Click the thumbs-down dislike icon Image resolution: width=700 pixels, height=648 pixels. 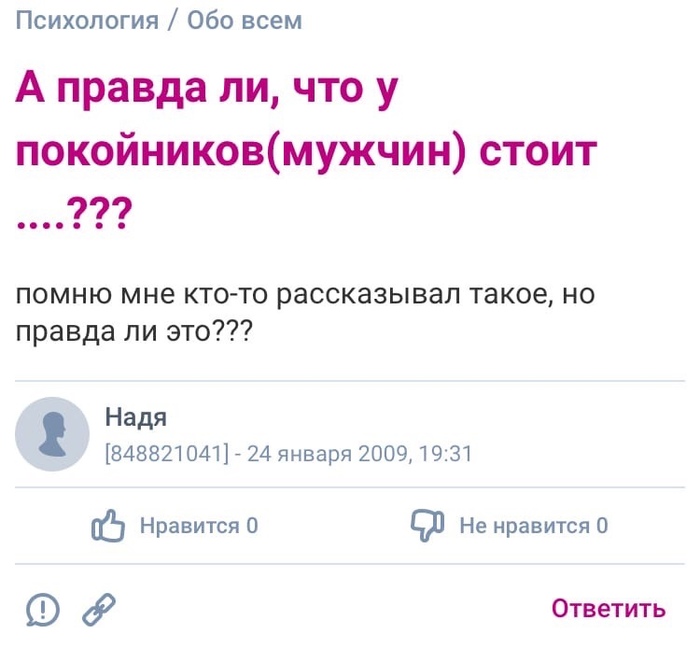click(427, 525)
